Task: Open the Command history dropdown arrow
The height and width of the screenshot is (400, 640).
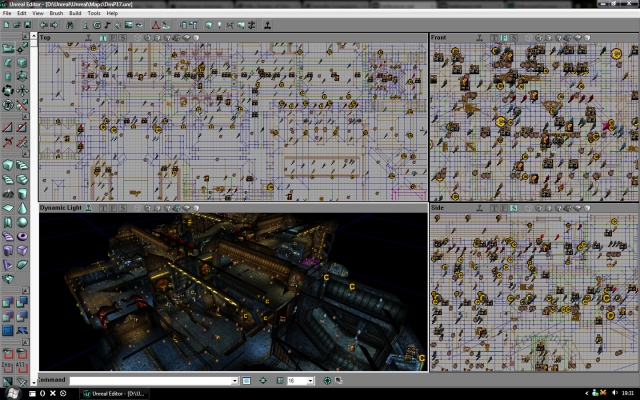Action: coord(235,381)
